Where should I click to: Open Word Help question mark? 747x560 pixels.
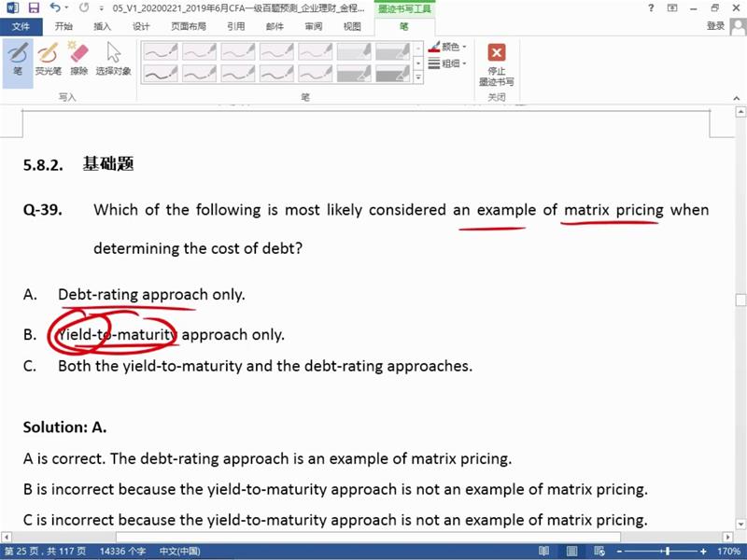pyautogui.click(x=651, y=7)
